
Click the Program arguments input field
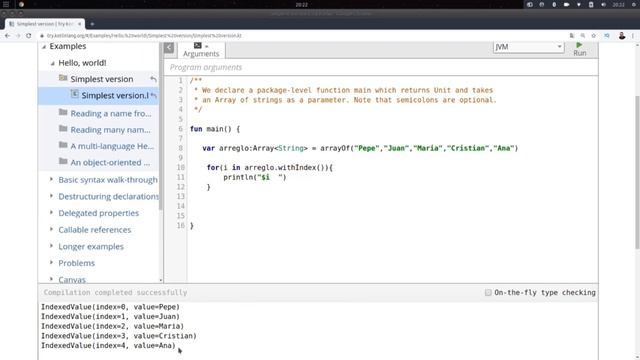pos(381,67)
